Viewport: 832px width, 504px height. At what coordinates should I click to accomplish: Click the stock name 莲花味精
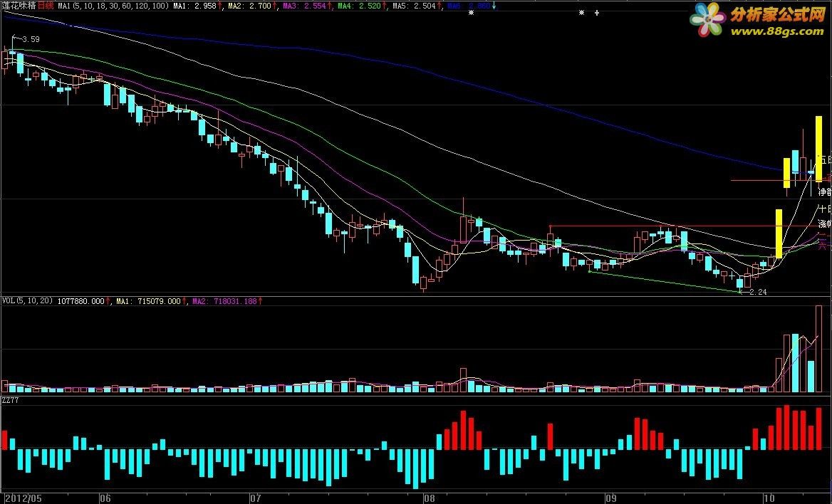19,6
